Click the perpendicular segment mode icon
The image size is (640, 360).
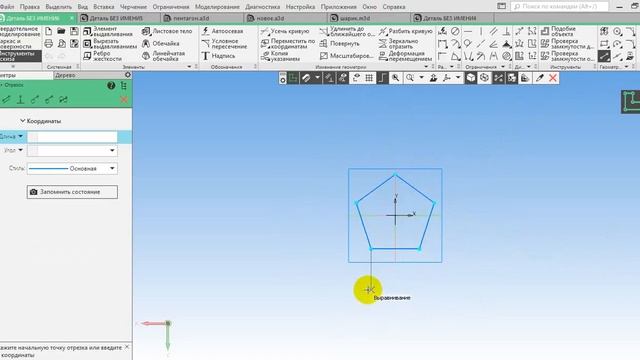(20, 100)
